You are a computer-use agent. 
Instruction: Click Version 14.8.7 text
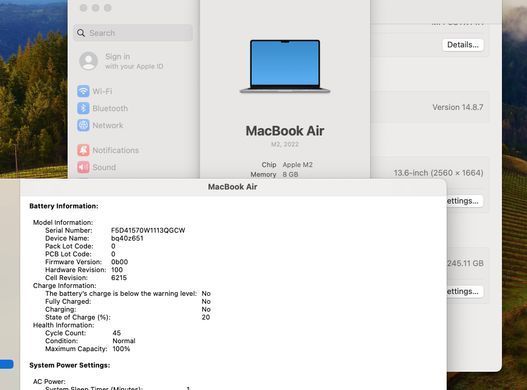[458, 107]
